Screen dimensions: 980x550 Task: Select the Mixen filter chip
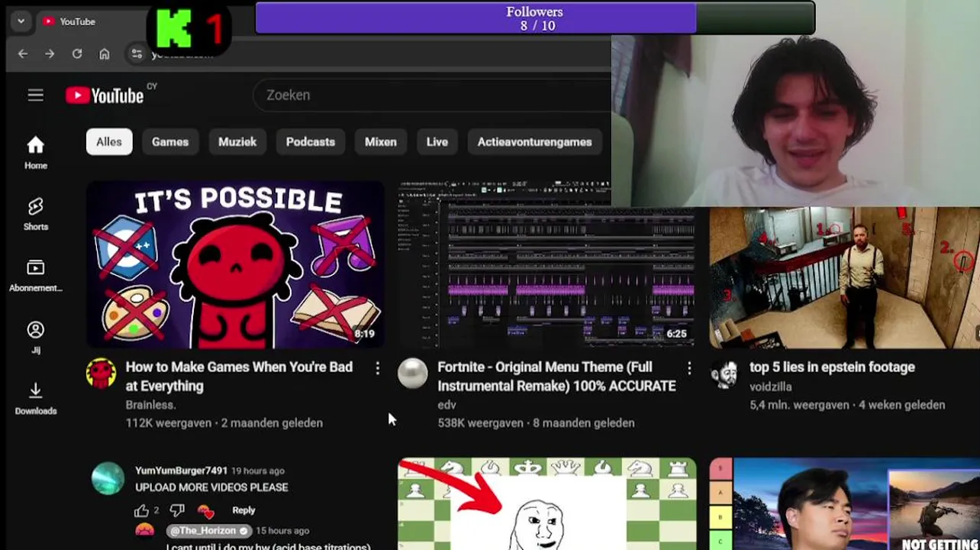click(381, 142)
